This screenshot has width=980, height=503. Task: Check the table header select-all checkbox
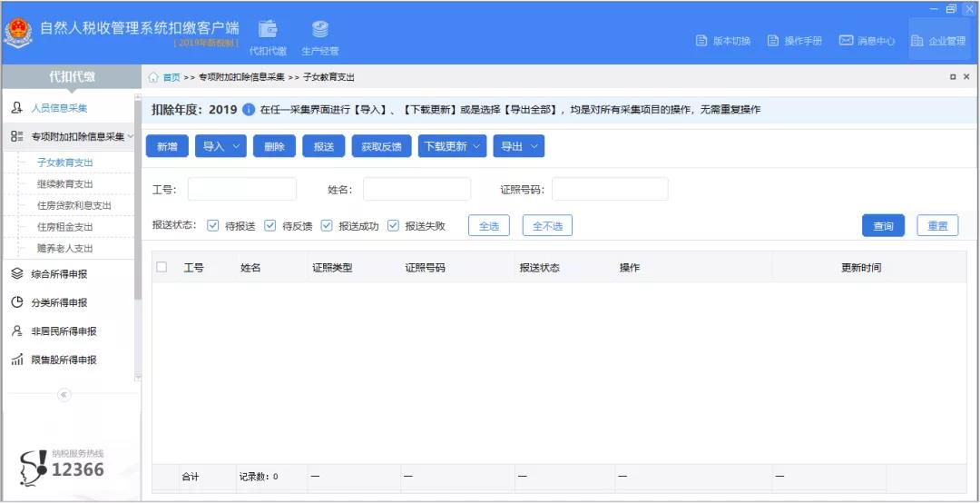(x=162, y=267)
